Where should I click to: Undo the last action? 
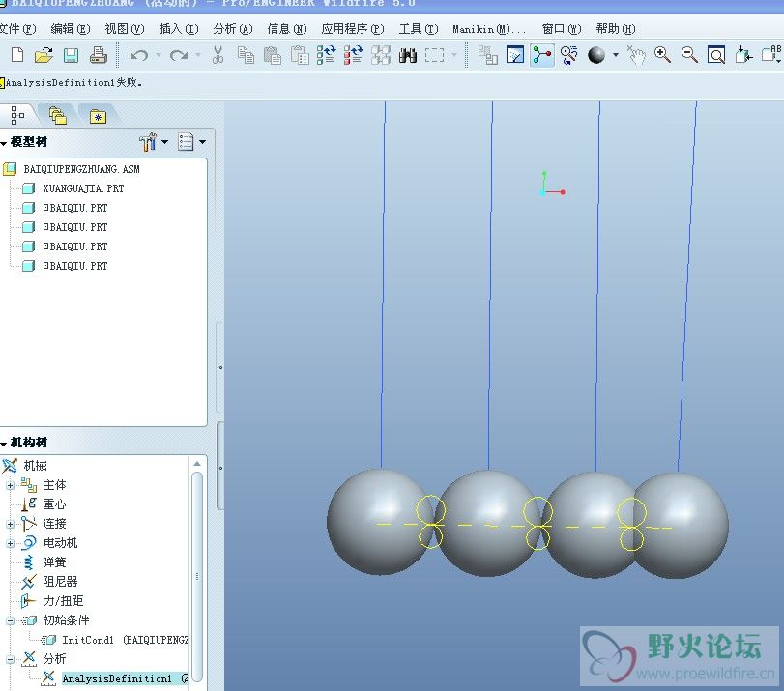[x=139, y=55]
